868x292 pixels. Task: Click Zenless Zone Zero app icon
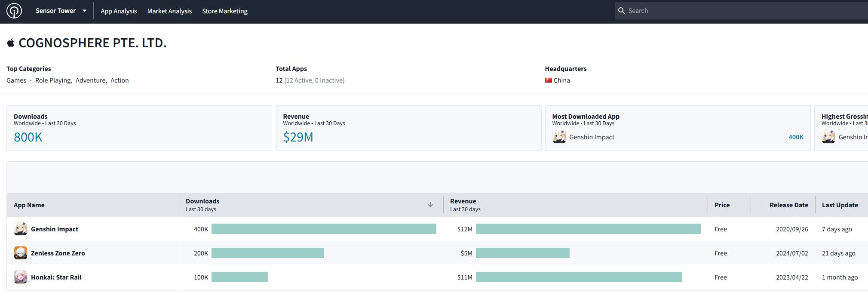[x=21, y=253]
